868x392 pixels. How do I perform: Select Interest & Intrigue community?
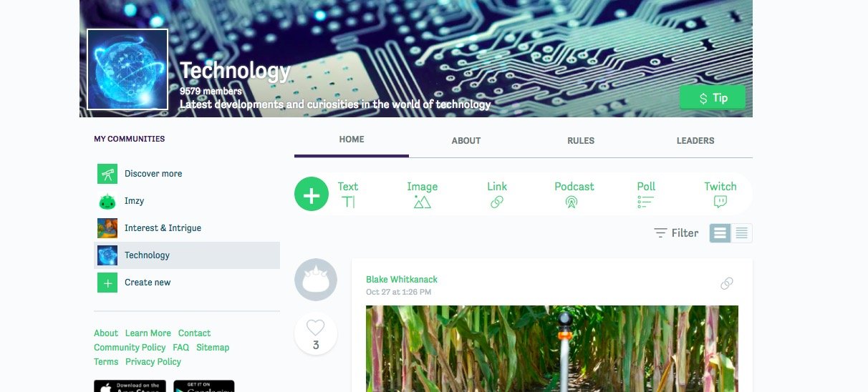click(187, 228)
